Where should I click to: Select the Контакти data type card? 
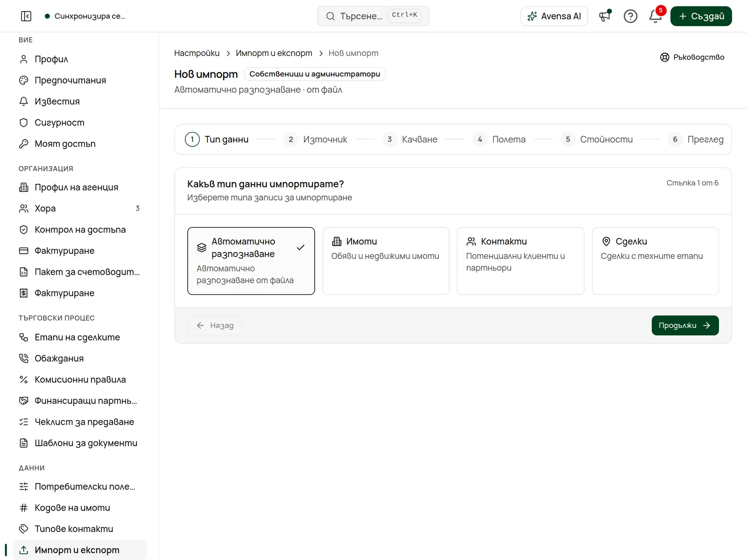tap(521, 261)
